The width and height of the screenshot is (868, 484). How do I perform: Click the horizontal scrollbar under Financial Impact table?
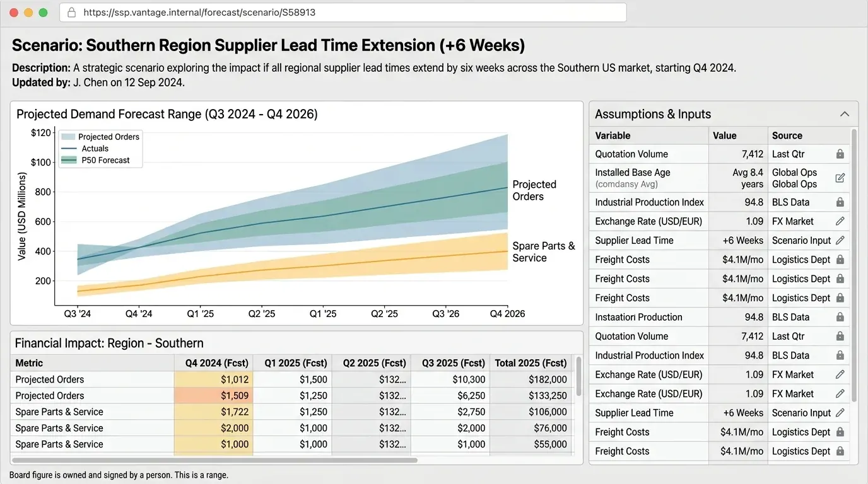click(214, 460)
